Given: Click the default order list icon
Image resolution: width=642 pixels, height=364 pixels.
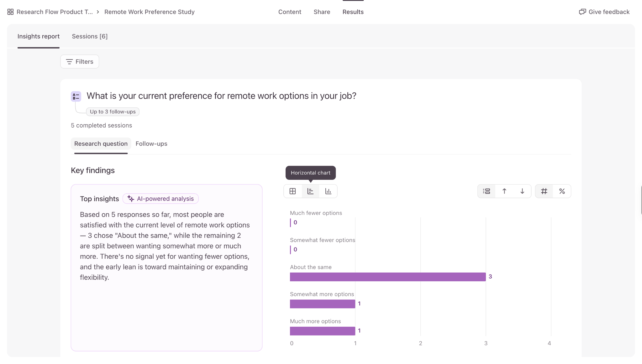Looking at the screenshot, I should click(487, 191).
